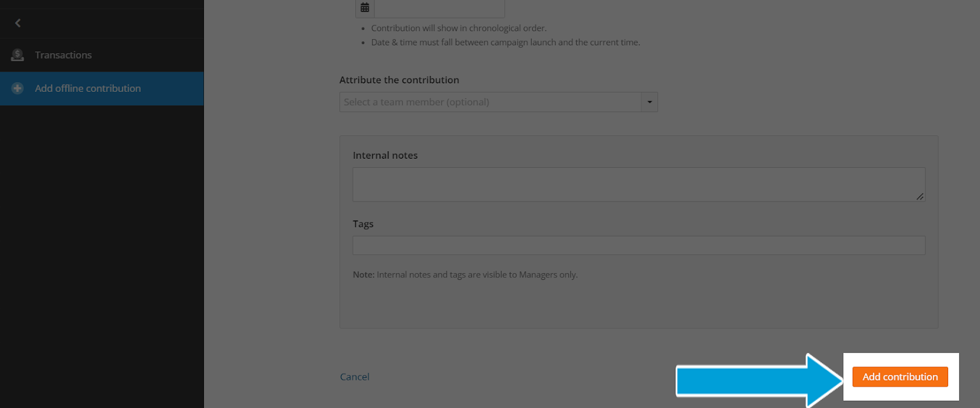
Task: Open the Select a team member box
Action: point(491,102)
